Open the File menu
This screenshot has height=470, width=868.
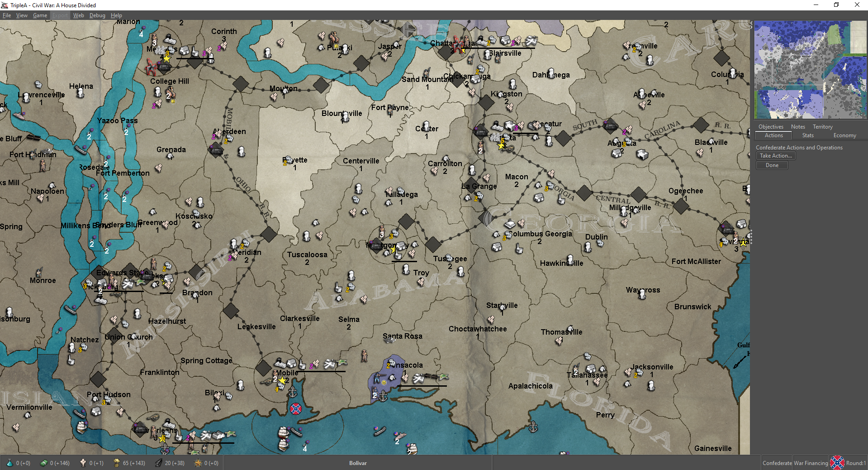tap(7, 15)
